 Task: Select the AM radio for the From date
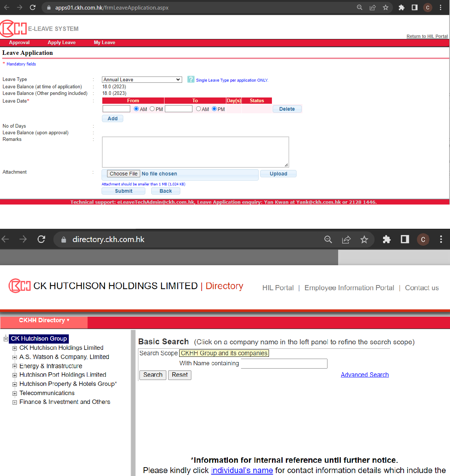pos(136,109)
